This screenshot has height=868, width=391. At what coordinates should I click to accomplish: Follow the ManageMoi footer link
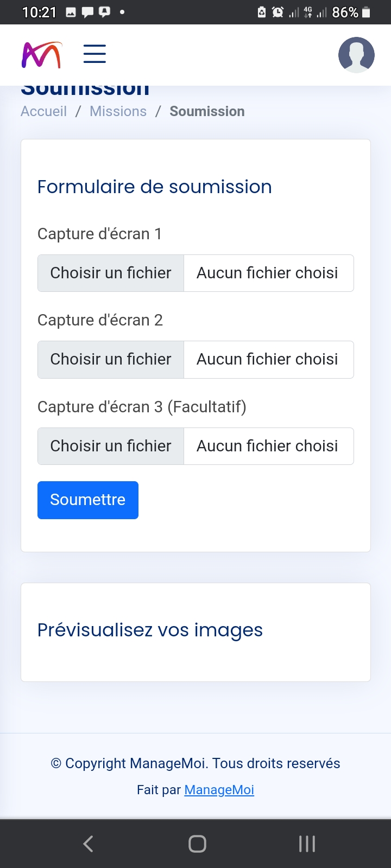(219, 790)
